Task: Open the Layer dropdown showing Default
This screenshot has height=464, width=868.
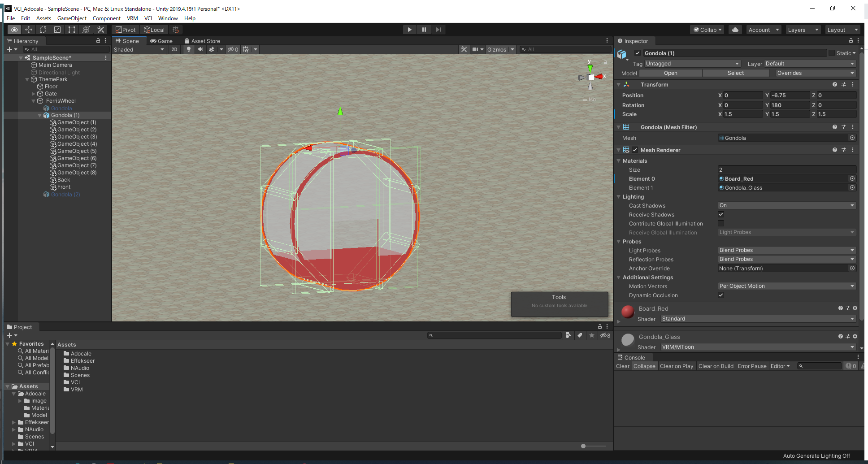Action: click(x=810, y=64)
